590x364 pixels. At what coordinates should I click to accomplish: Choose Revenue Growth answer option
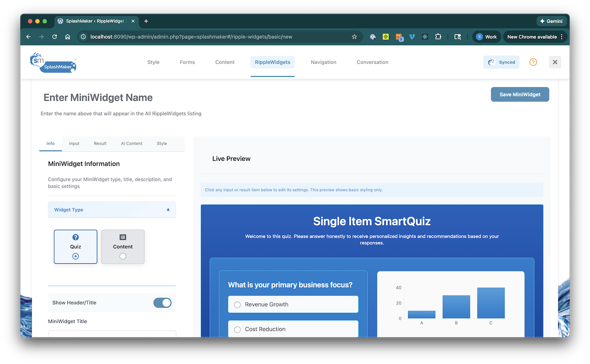237,305
